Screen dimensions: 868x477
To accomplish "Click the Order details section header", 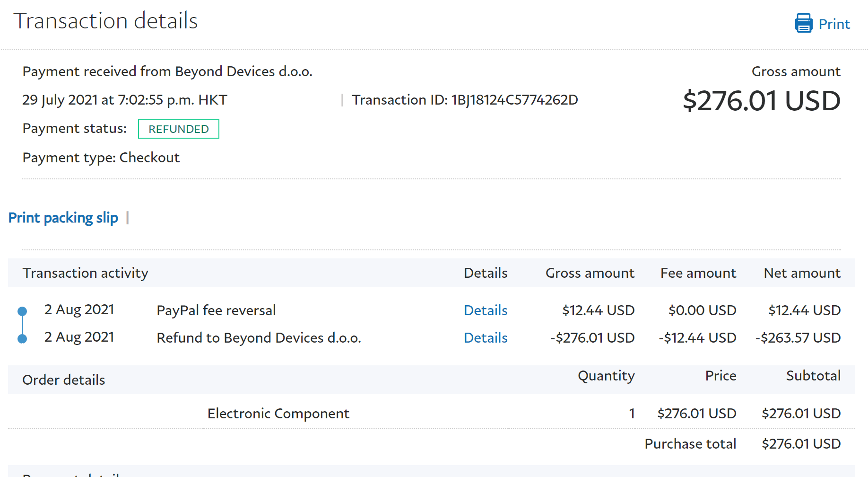I will (x=64, y=380).
